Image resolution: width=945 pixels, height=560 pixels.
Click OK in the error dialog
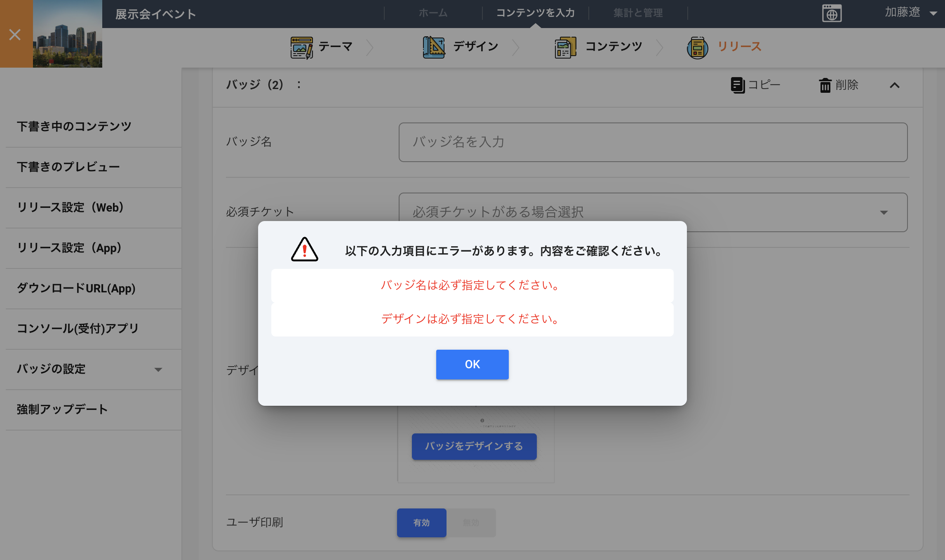click(472, 365)
